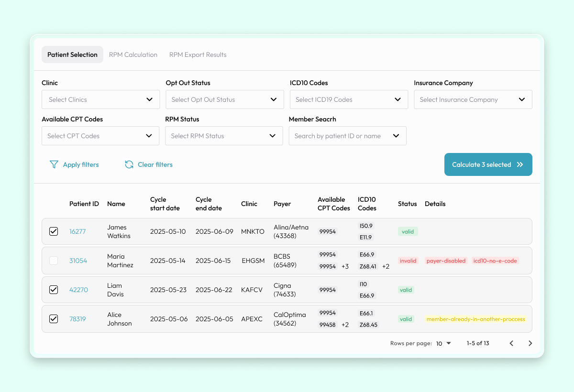574x392 pixels.
Task: Go to next page with right arrow
Action: click(x=530, y=343)
